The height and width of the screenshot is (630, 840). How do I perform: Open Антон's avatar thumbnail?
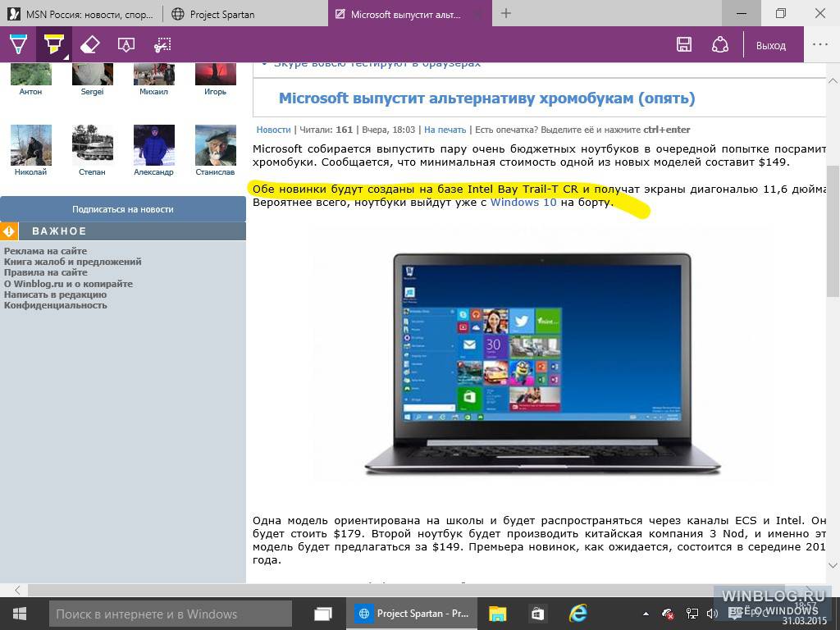click(x=30, y=75)
